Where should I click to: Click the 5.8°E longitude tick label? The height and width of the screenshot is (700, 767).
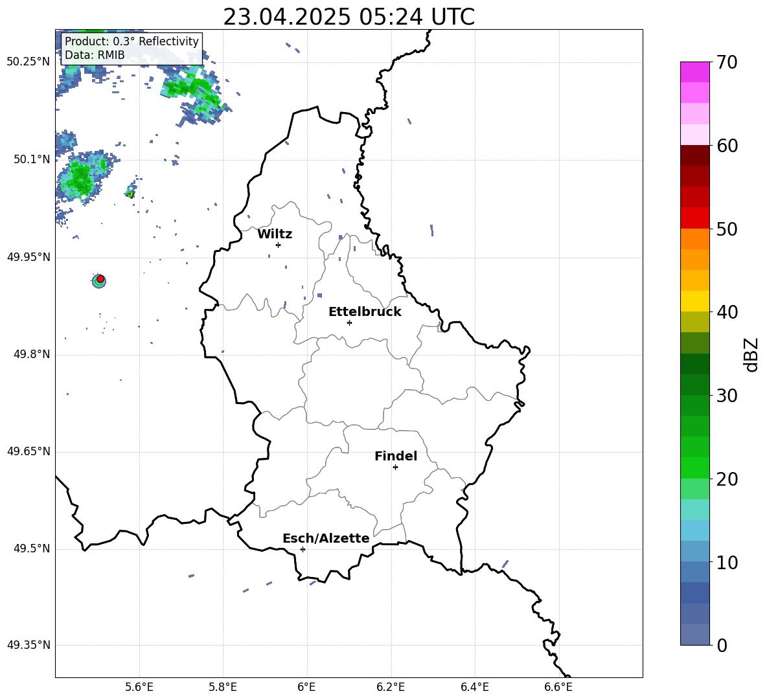click(x=223, y=687)
